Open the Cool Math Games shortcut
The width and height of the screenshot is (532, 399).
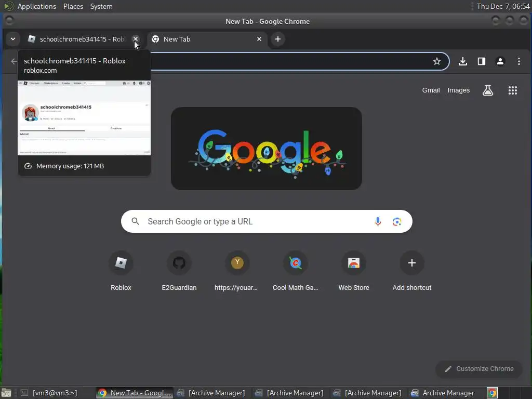pos(296,271)
